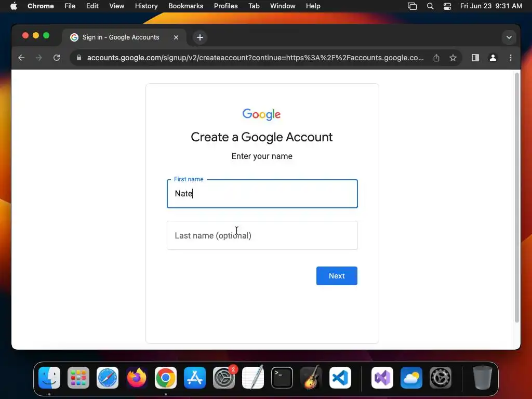Viewport: 532px width, 399px height.
Task: Open a new tab with the plus button
Action: [x=200, y=37]
